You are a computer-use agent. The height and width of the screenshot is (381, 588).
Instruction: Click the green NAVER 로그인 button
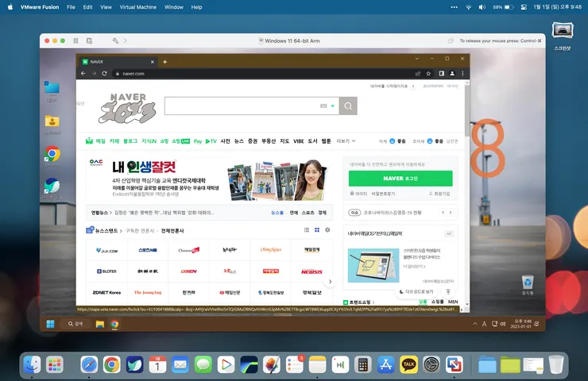point(400,179)
